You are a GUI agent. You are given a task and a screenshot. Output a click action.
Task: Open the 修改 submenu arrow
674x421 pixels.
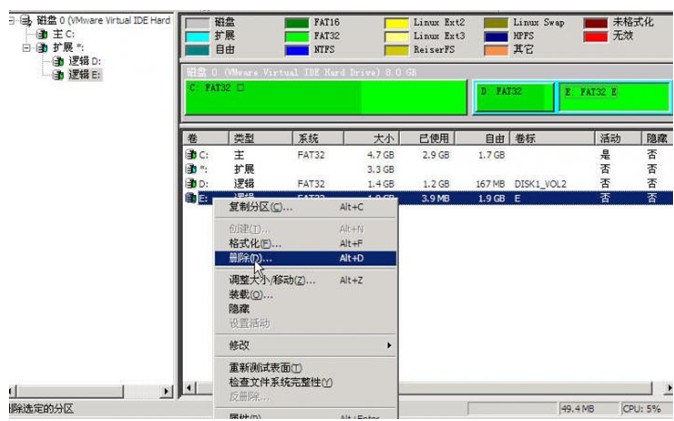[389, 345]
